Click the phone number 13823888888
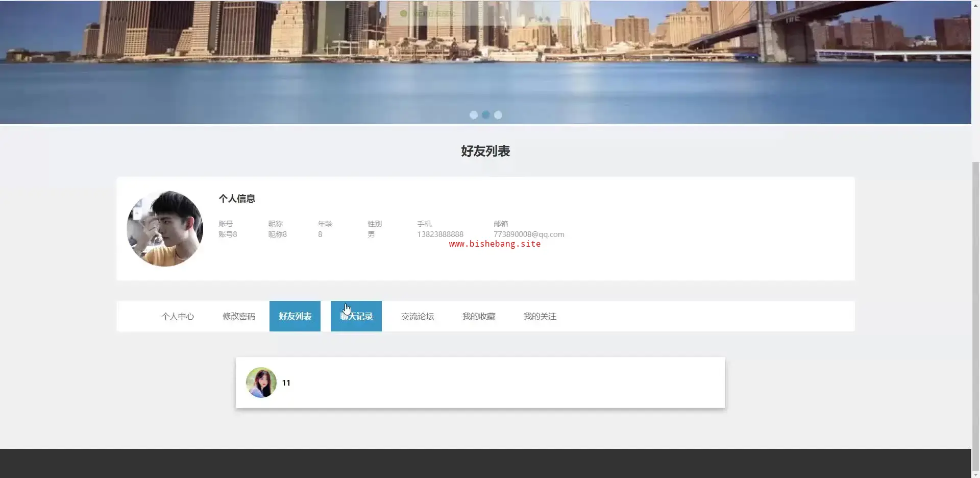 440,234
